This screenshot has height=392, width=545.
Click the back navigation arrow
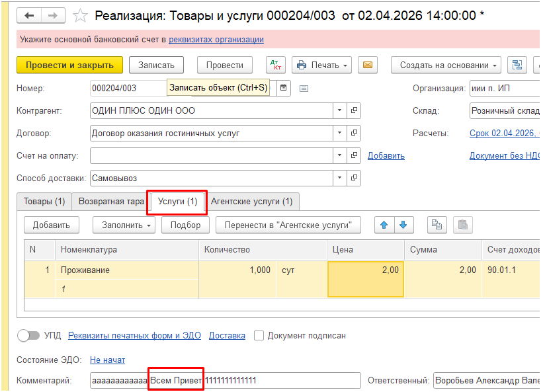pos(31,15)
